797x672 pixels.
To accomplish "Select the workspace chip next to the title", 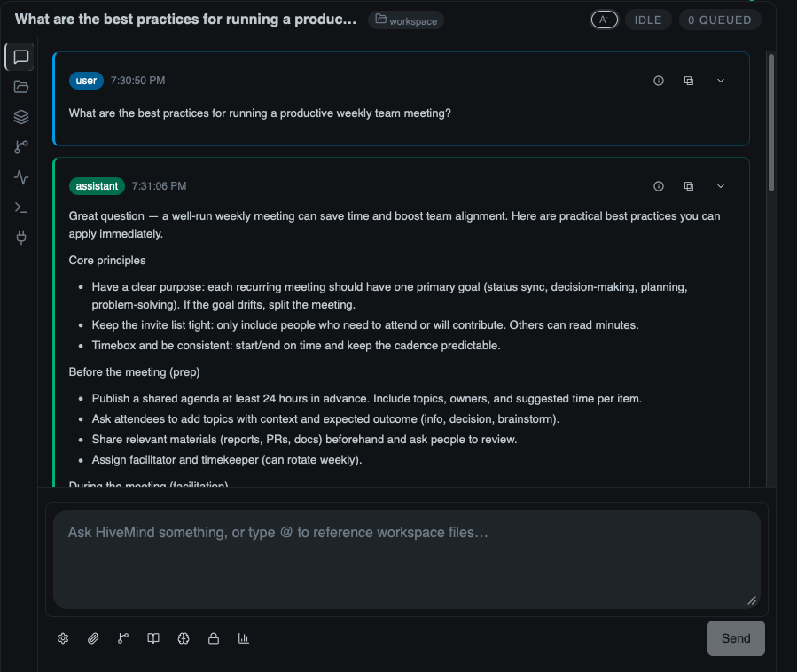I will pyautogui.click(x=405, y=20).
